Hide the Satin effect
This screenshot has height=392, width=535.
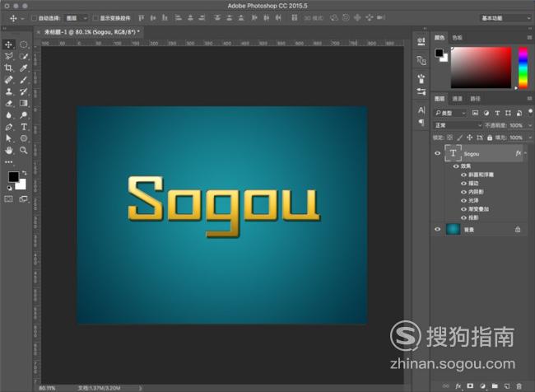point(463,200)
